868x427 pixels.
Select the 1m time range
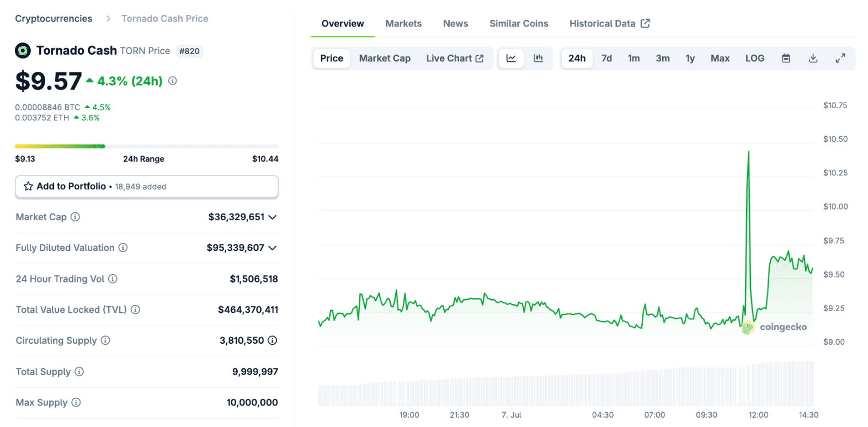(634, 58)
